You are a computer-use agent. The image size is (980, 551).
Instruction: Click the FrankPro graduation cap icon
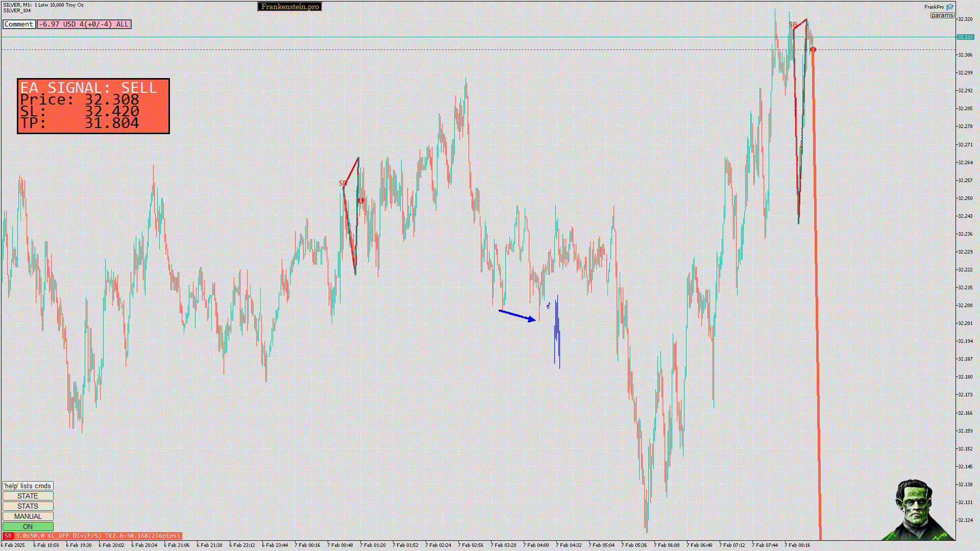[x=950, y=7]
